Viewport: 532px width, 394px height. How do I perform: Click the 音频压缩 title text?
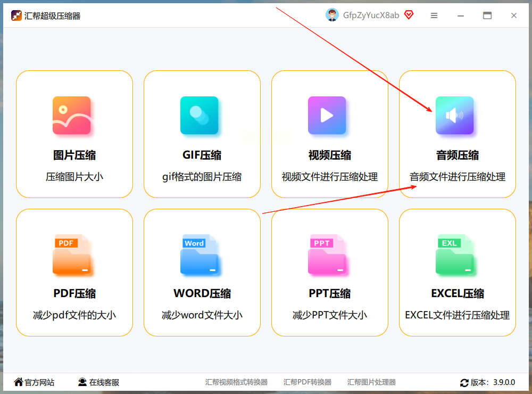(457, 155)
